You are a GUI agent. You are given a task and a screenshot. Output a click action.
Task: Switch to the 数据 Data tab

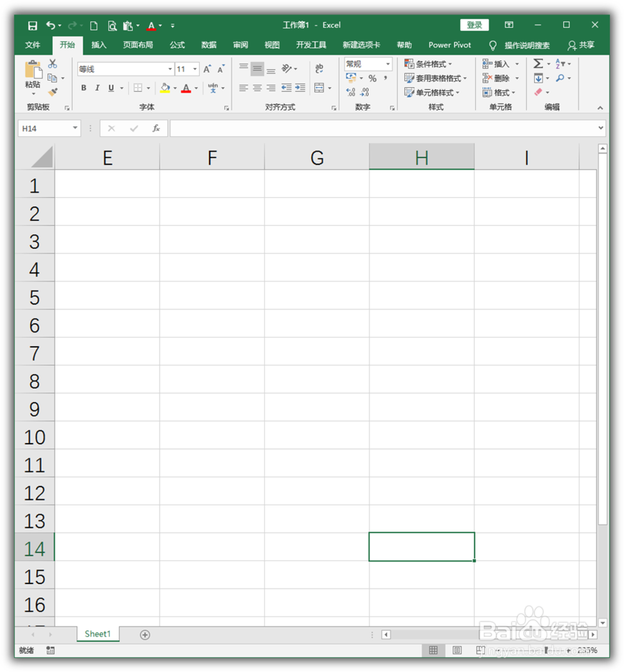pos(208,45)
